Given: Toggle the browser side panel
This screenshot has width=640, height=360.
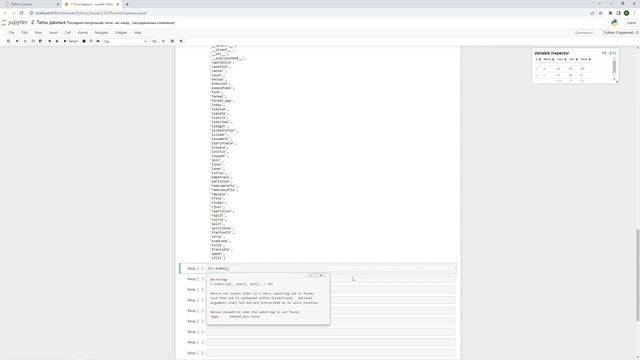Looking at the screenshot, I should coord(618,13).
